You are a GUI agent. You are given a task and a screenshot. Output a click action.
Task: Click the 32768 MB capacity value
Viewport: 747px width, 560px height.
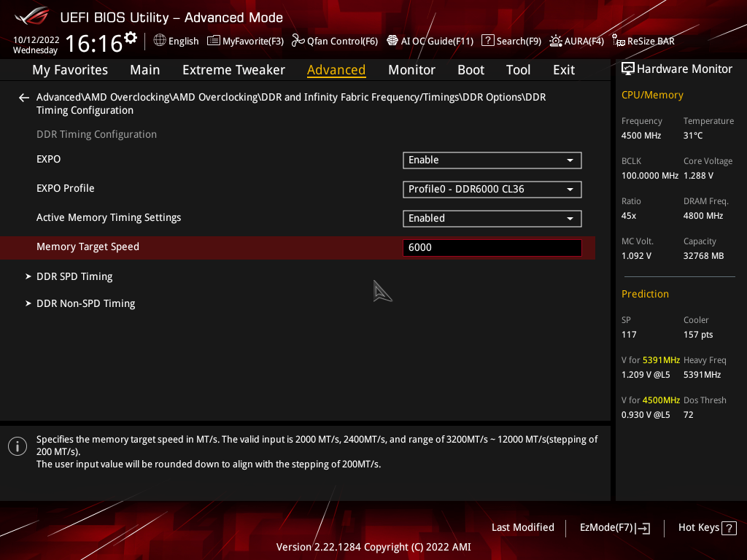coord(703,256)
